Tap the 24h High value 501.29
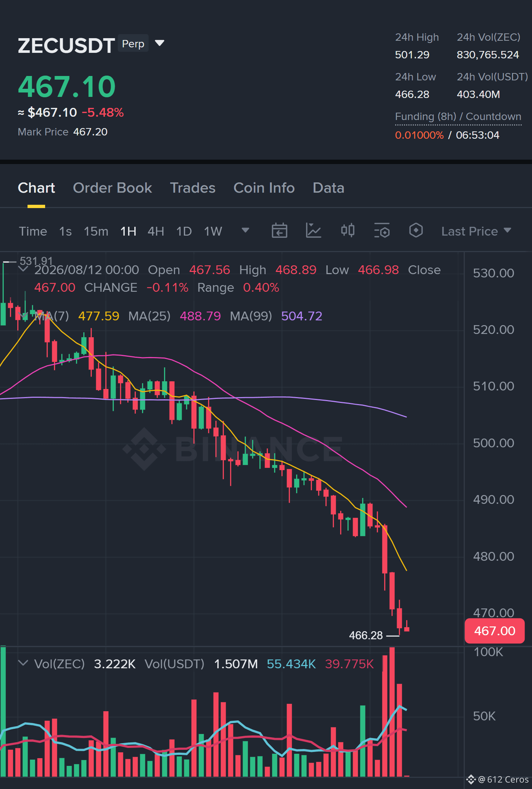The height and width of the screenshot is (789, 532). 412,55
